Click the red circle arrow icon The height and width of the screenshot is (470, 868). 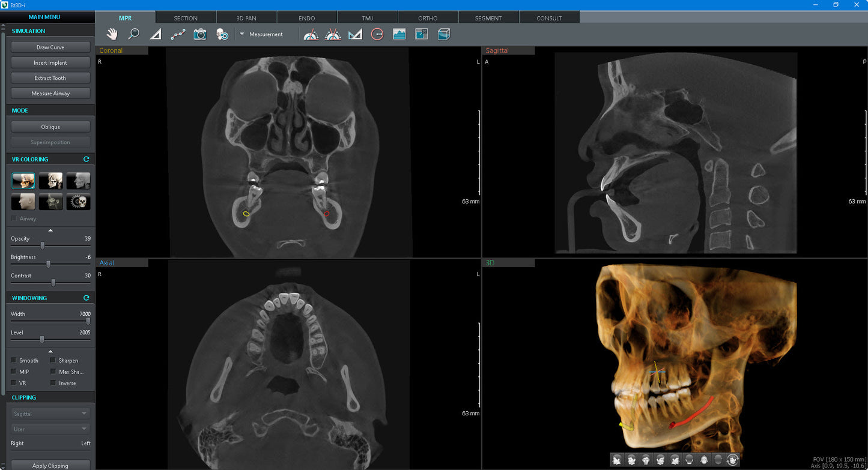[x=377, y=34]
